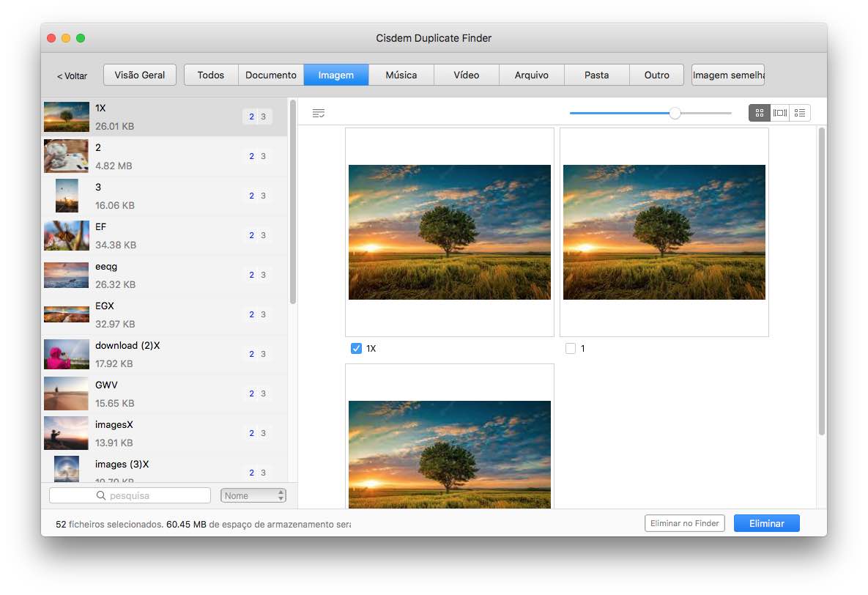This screenshot has width=868, height=595.
Task: Open the Imagem semelhante tab
Action: pos(727,75)
